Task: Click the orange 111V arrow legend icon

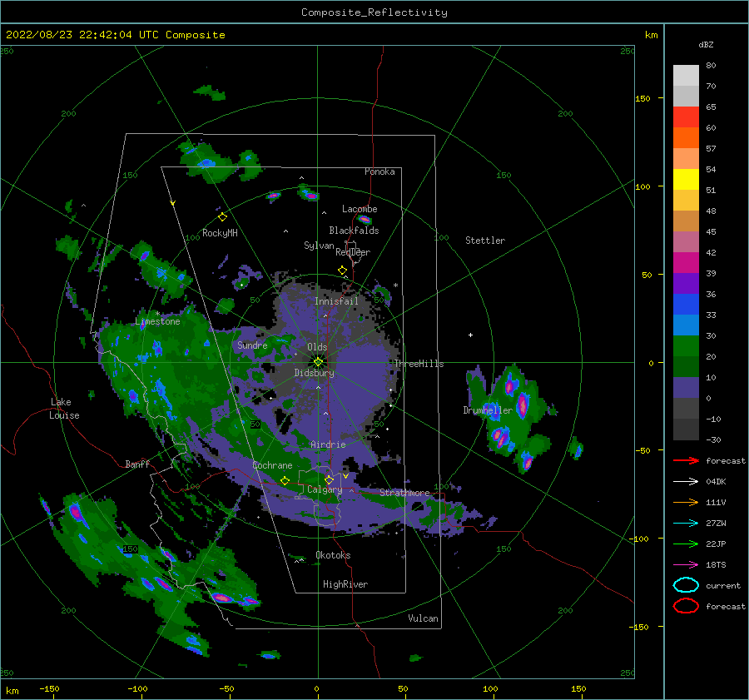Action: click(686, 502)
